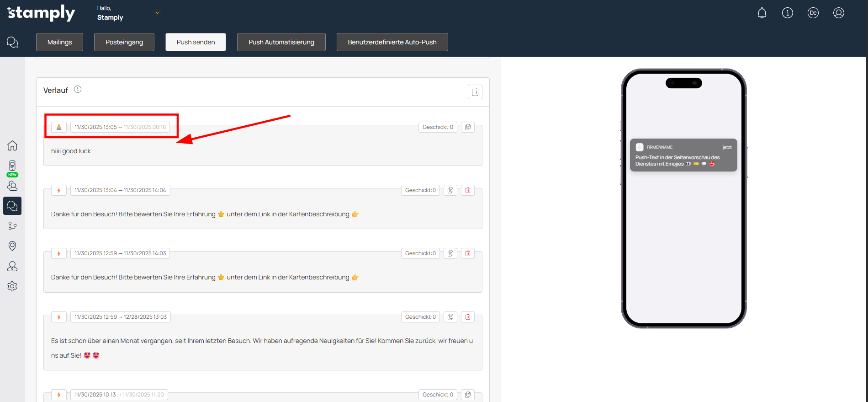
Task: Open settings gear in the sidebar
Action: click(12, 286)
